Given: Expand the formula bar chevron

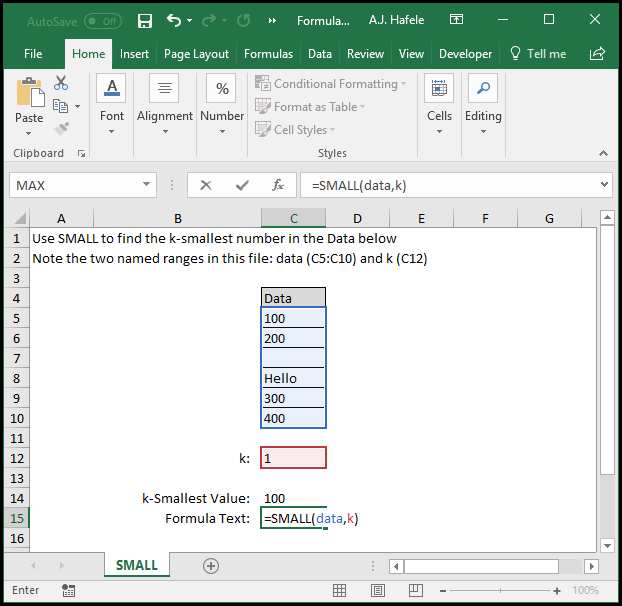Looking at the screenshot, I should click(604, 184).
